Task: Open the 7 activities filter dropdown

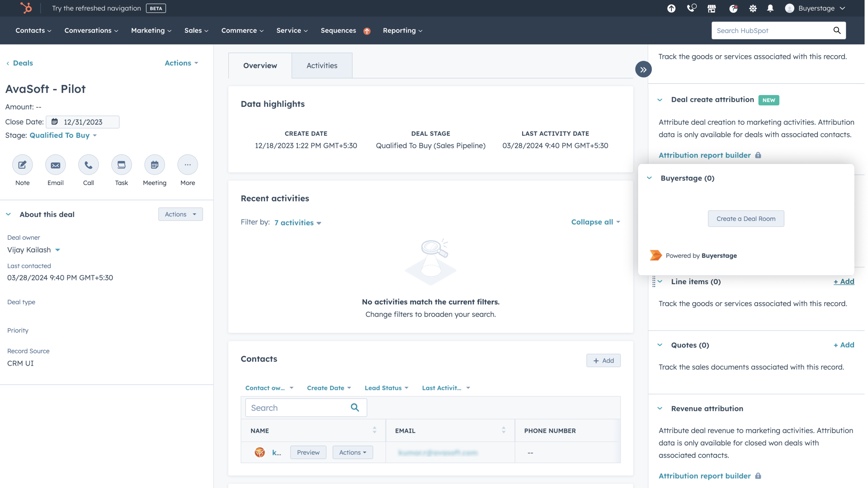Action: pyautogui.click(x=297, y=223)
